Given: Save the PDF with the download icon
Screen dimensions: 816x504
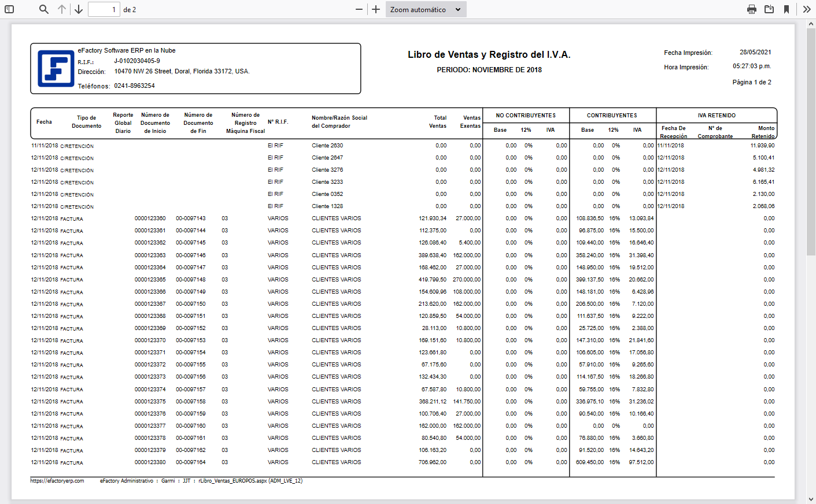Looking at the screenshot, I should 769,9.
